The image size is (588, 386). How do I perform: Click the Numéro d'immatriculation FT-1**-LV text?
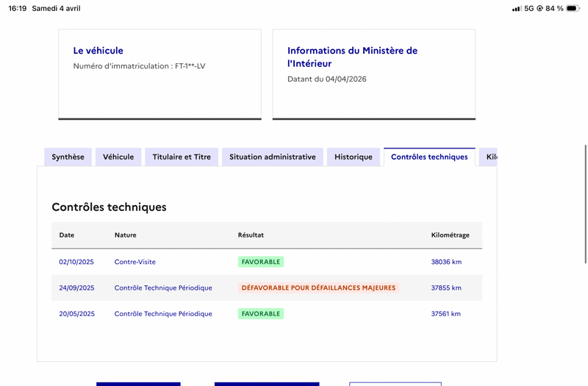139,66
